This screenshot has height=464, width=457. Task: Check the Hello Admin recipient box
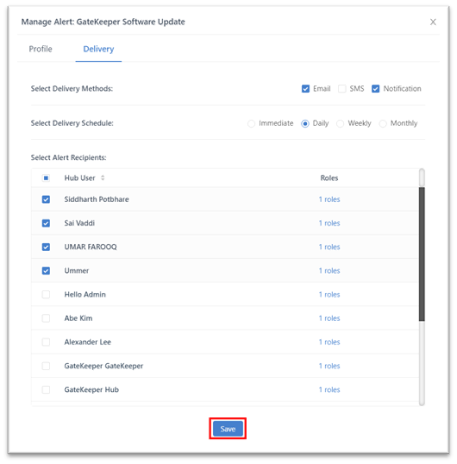(46, 295)
